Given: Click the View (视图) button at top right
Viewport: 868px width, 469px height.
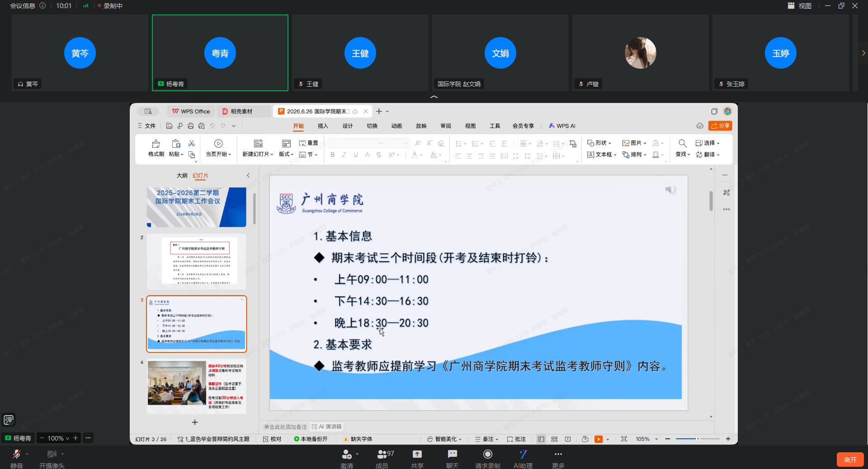Looking at the screenshot, I should [799, 6].
